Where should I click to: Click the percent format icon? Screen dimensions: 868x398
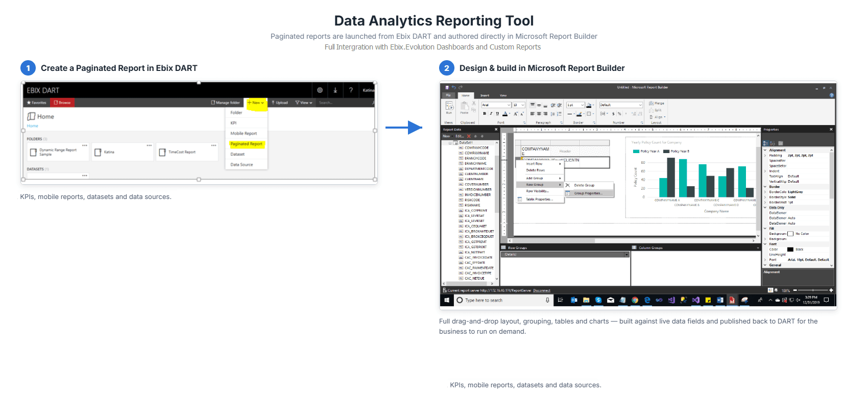click(619, 114)
